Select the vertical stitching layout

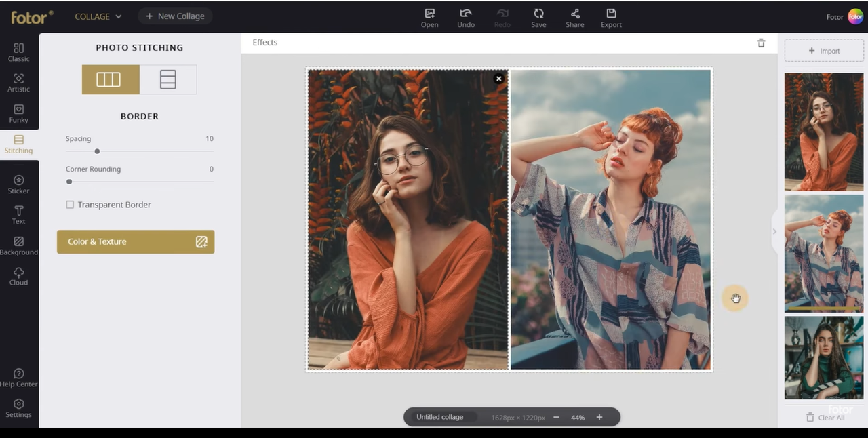coord(110,79)
